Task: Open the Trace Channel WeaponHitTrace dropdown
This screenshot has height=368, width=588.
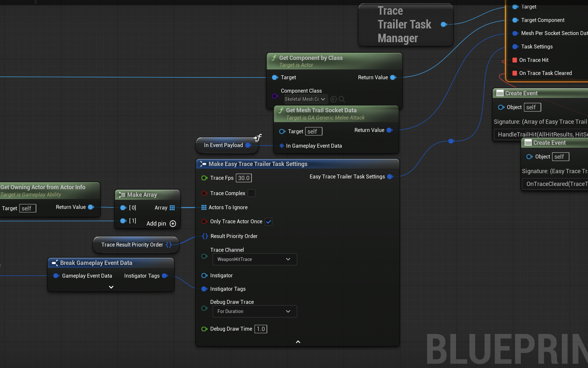Action: pyautogui.click(x=254, y=259)
